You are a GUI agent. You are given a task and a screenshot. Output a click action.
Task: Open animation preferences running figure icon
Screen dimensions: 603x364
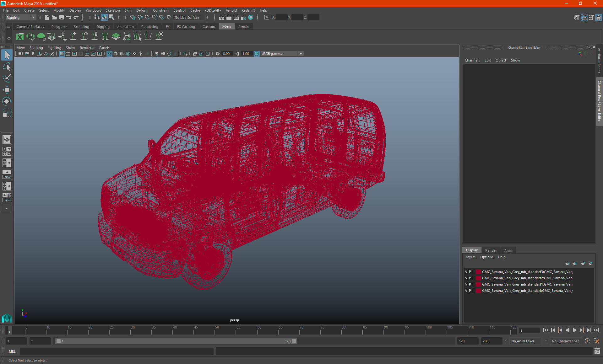(x=596, y=341)
